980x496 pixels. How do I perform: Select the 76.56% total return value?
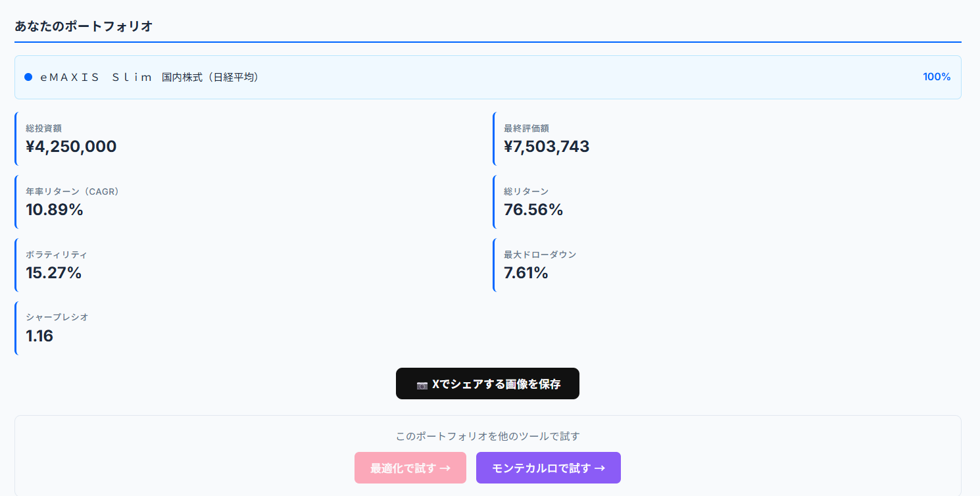(x=533, y=210)
